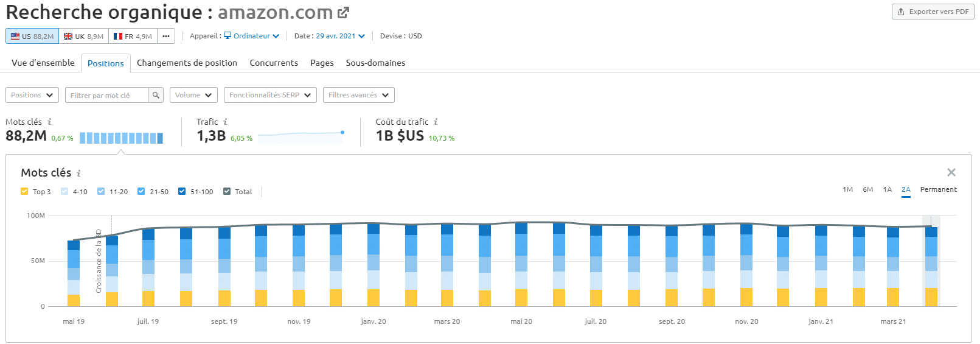Switch to the Concurrents tab

tap(274, 63)
